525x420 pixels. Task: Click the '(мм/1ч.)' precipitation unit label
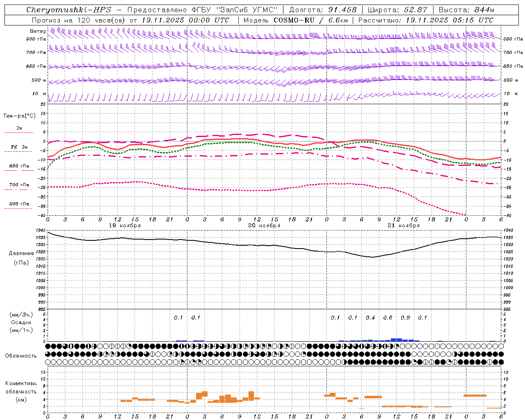[21, 330]
